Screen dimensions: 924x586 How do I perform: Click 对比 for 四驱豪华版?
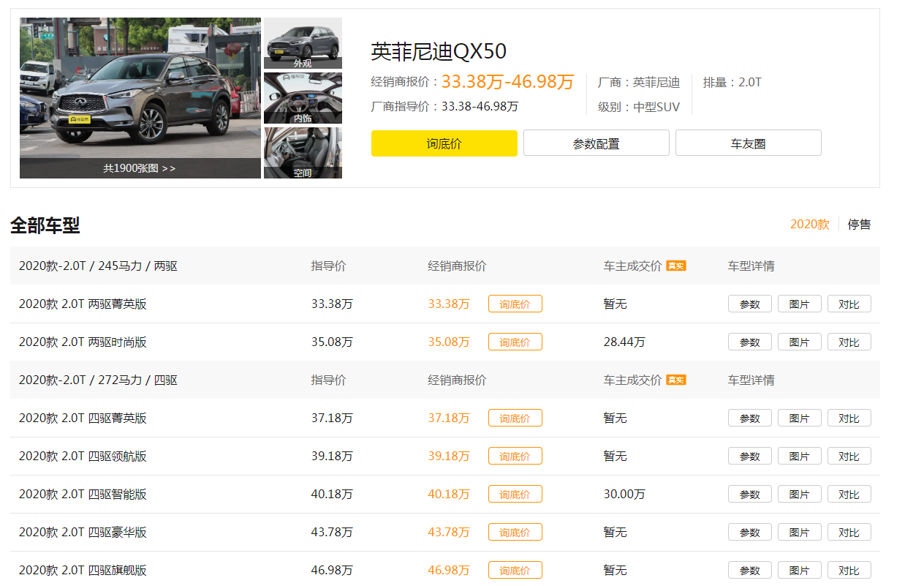pyautogui.click(x=849, y=533)
